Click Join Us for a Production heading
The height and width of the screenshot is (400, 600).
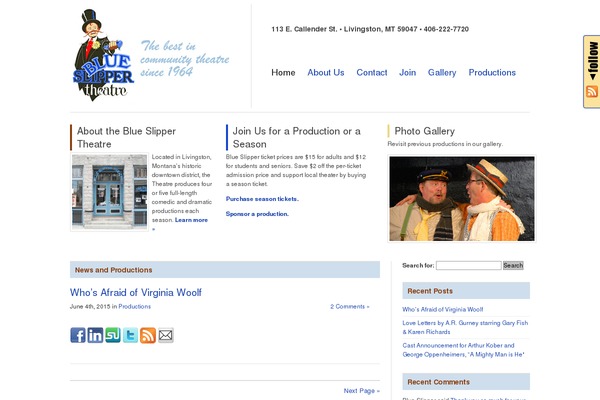pos(297,138)
